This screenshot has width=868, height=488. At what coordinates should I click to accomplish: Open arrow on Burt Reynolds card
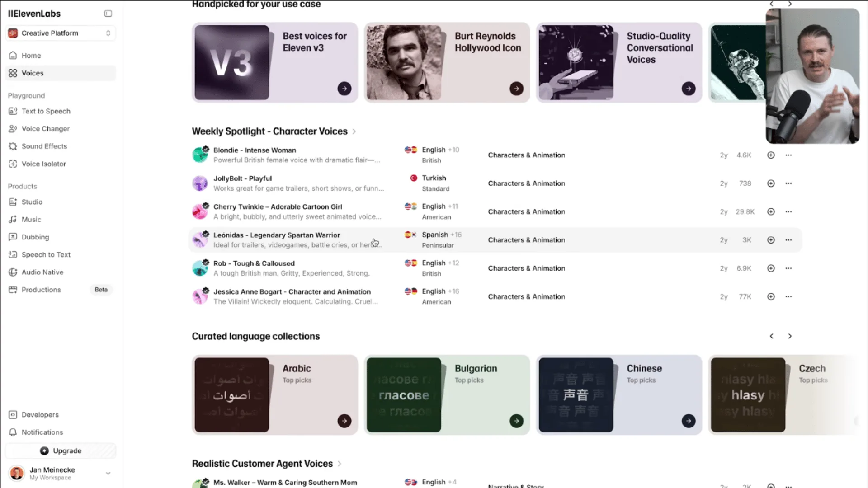click(x=516, y=89)
